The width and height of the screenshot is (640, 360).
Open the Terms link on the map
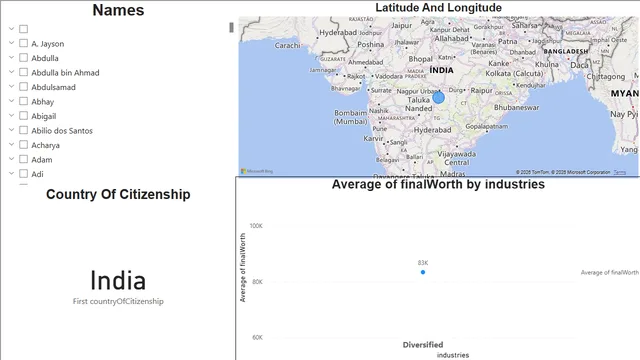[620, 172]
